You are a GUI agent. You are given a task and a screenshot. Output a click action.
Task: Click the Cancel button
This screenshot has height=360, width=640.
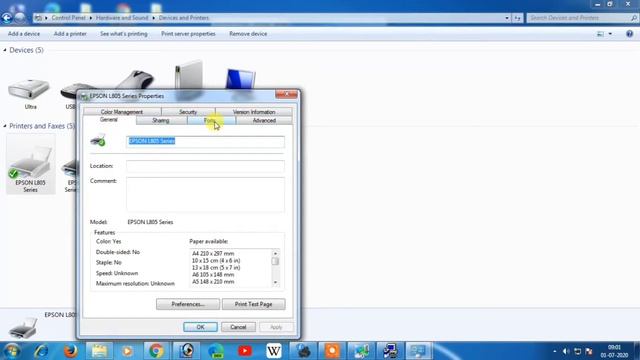(238, 327)
